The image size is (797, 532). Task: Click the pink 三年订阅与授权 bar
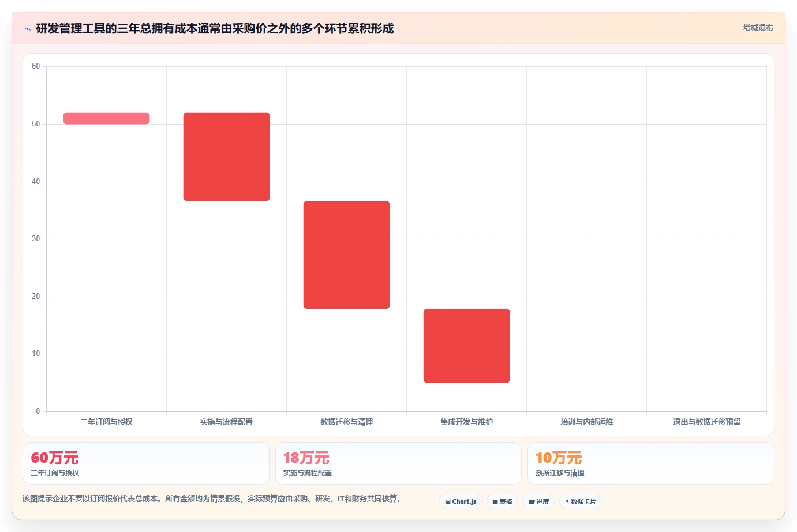[x=106, y=118]
